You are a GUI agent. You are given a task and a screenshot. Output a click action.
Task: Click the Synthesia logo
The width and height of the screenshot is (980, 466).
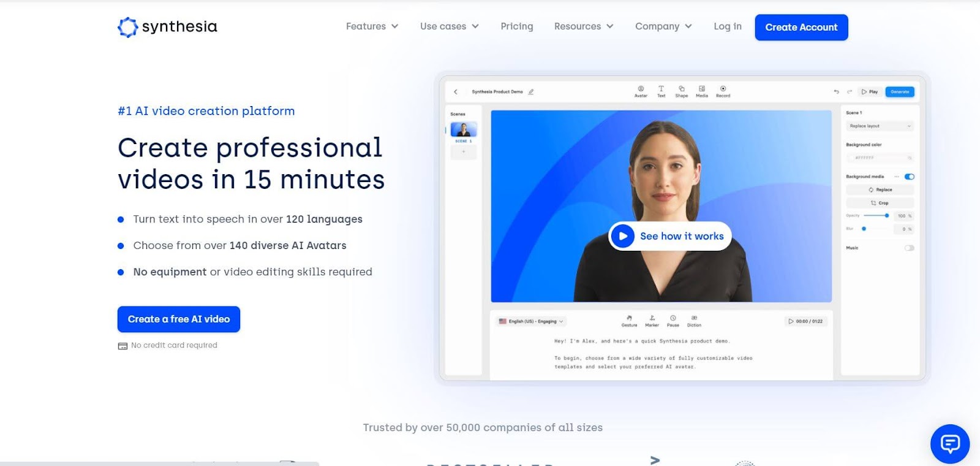click(x=167, y=27)
